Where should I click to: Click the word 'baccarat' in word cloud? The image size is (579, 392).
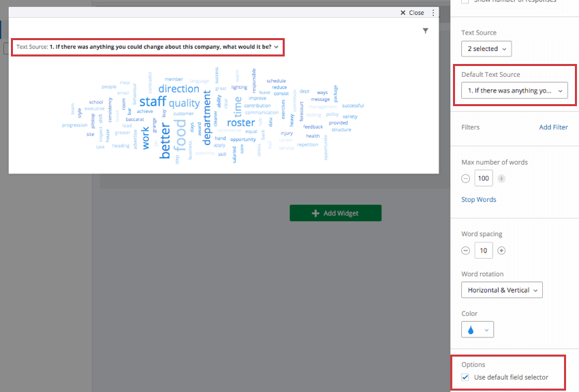click(x=135, y=120)
